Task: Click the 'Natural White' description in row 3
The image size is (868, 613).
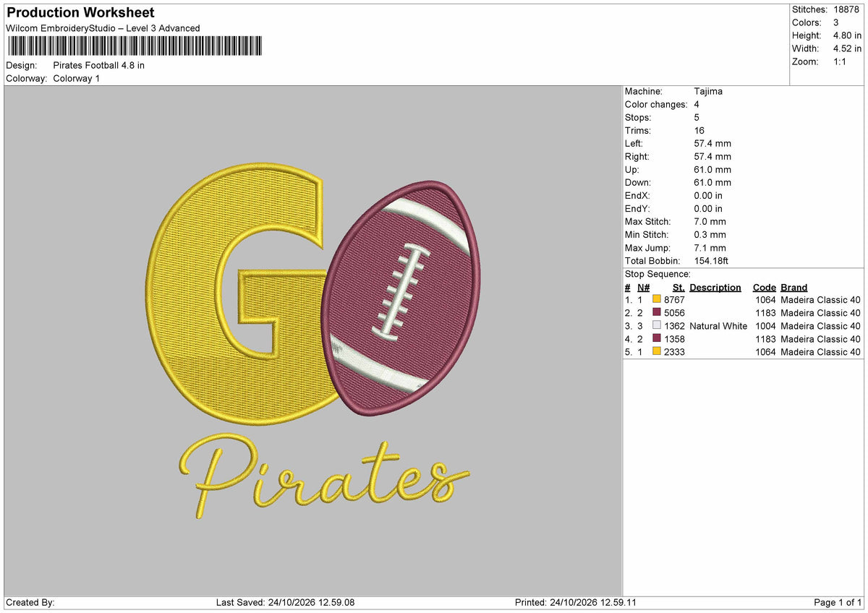Action: point(718,326)
